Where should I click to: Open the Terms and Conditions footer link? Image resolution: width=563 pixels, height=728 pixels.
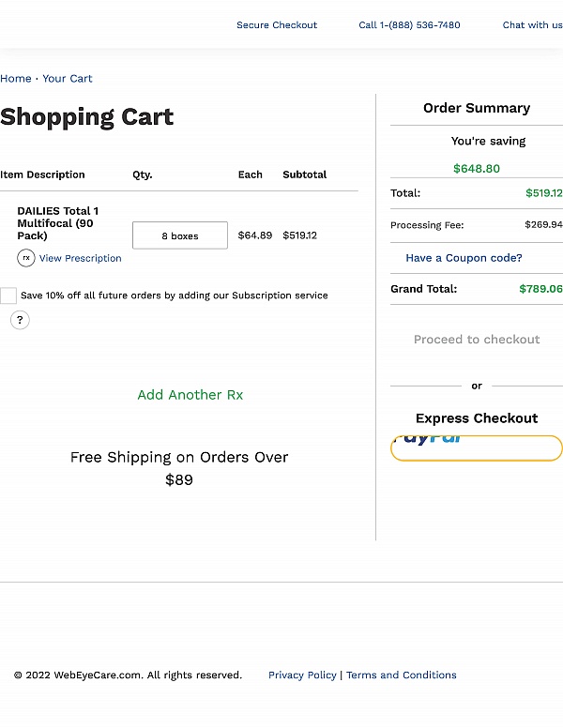click(402, 675)
